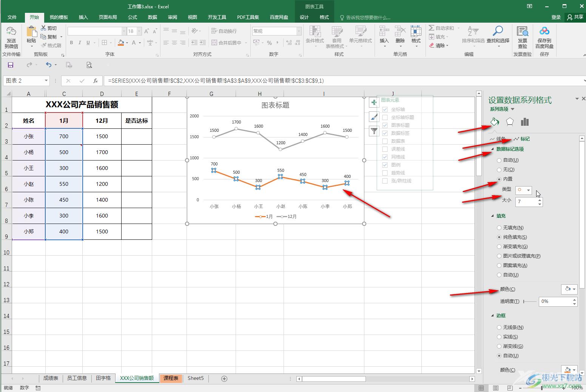This screenshot has width=586, height=392.
Task: Select Picture or texture fill radio
Action: point(499,256)
